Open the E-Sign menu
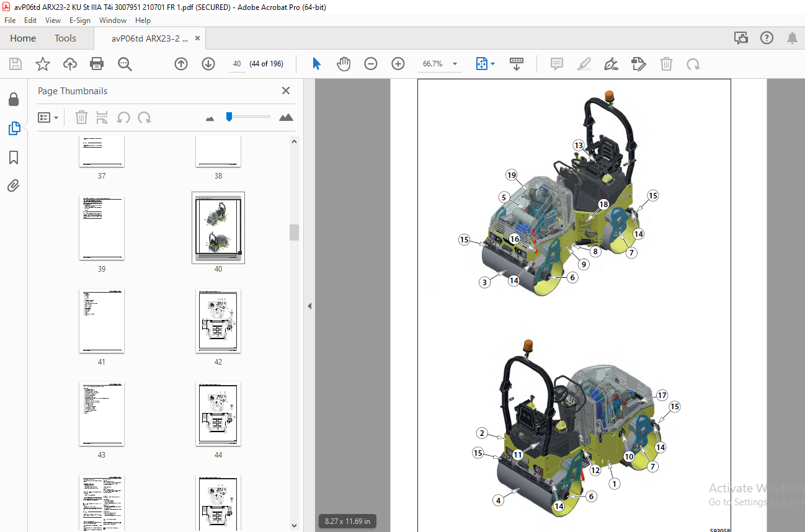The width and height of the screenshot is (805, 532). pos(80,20)
